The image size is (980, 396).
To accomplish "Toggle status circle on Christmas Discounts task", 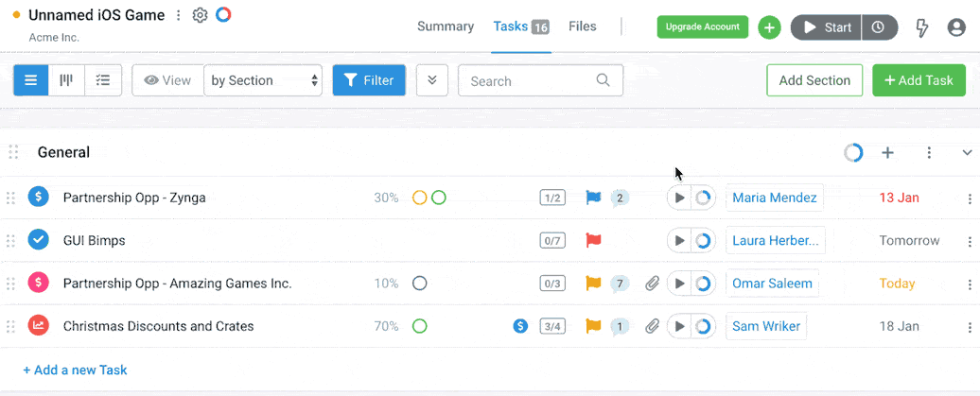I will click(x=420, y=326).
